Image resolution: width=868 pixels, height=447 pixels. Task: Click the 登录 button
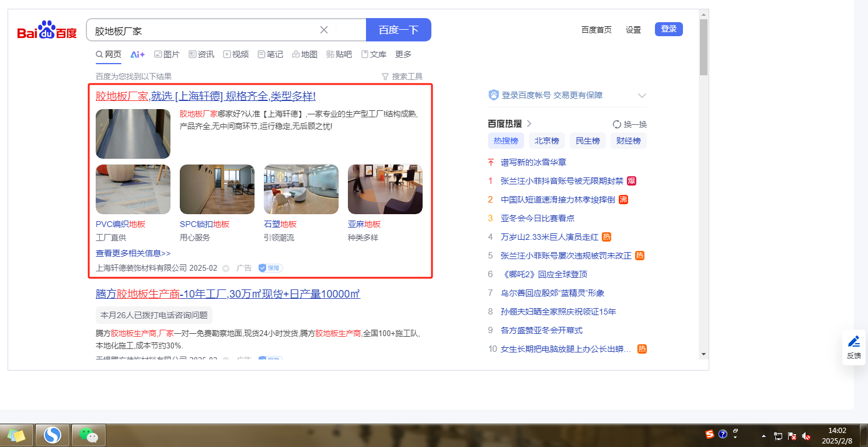pyautogui.click(x=669, y=29)
